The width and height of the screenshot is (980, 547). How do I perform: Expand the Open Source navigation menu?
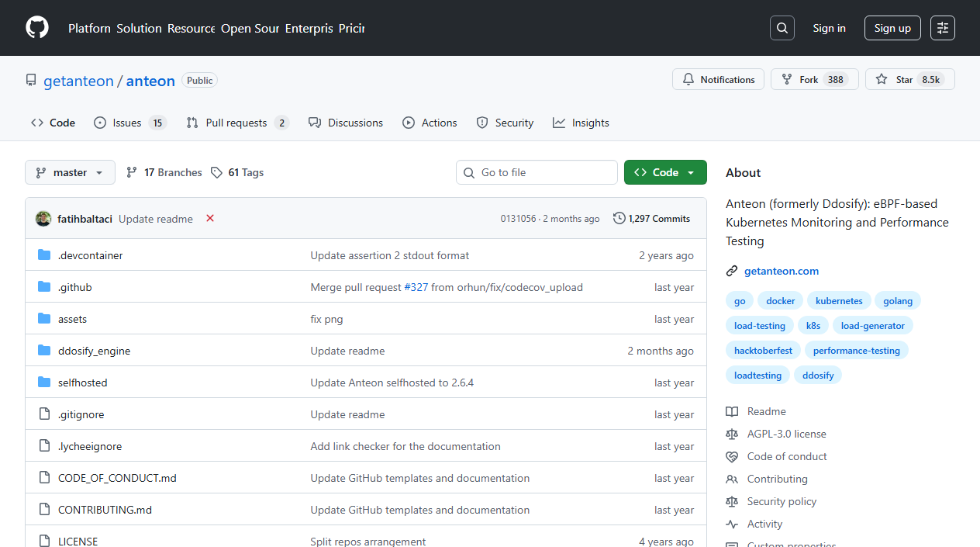coord(250,28)
